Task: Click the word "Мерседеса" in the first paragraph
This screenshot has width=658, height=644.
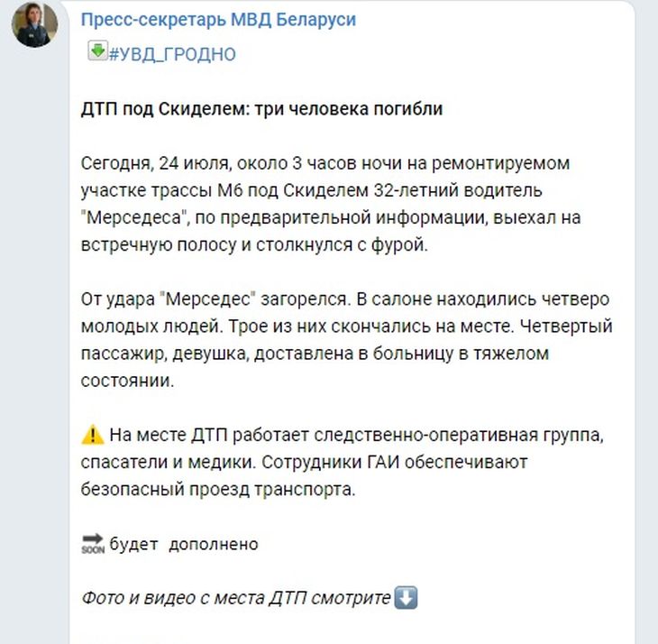Action: click(x=123, y=218)
